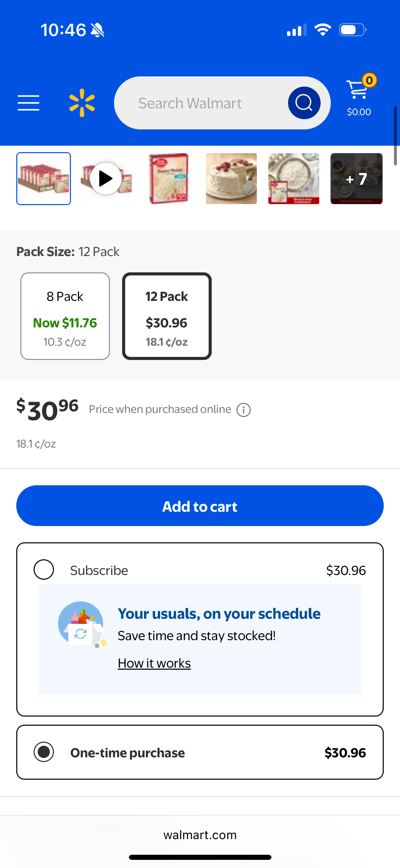This screenshot has width=400, height=868.
Task: View the flour bowl image thumbnail
Action: click(293, 179)
